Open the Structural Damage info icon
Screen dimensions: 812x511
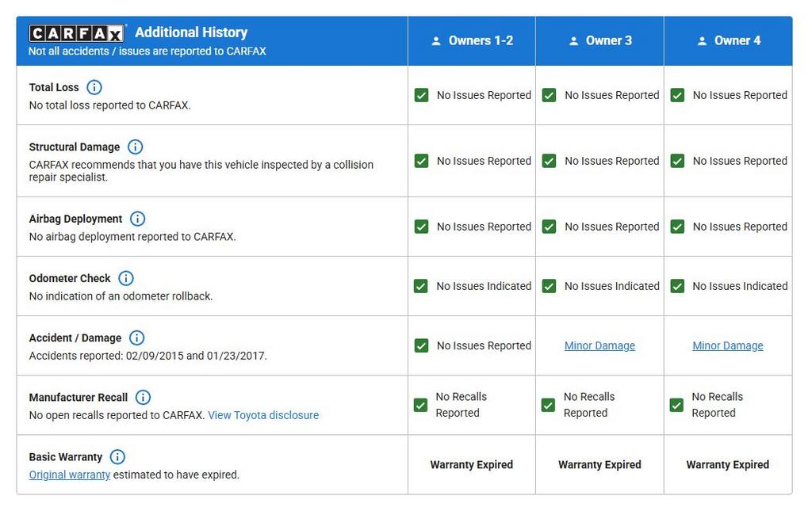click(135, 147)
